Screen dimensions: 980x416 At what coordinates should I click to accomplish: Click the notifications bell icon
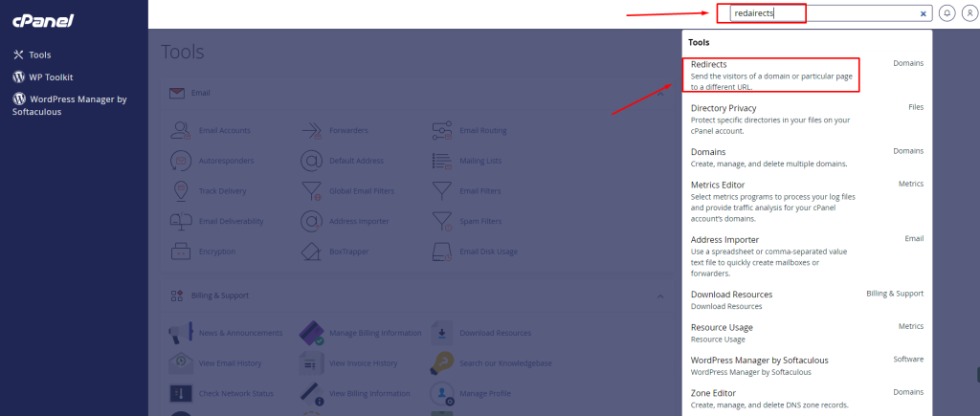point(947,14)
